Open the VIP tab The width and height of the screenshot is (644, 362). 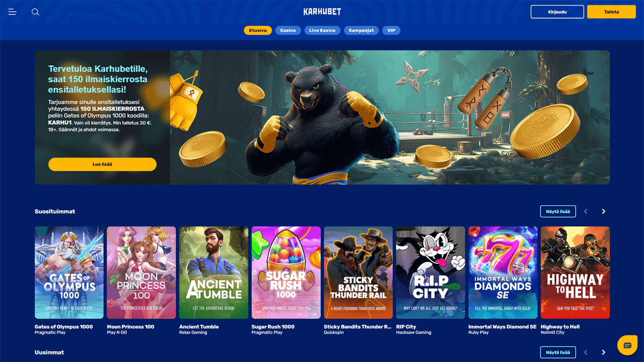pos(391,31)
